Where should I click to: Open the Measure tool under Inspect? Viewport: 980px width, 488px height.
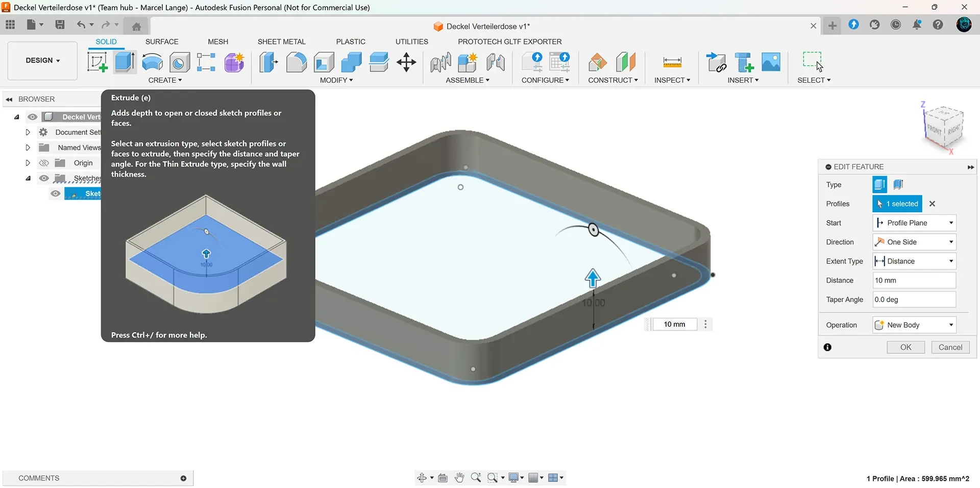pos(672,62)
